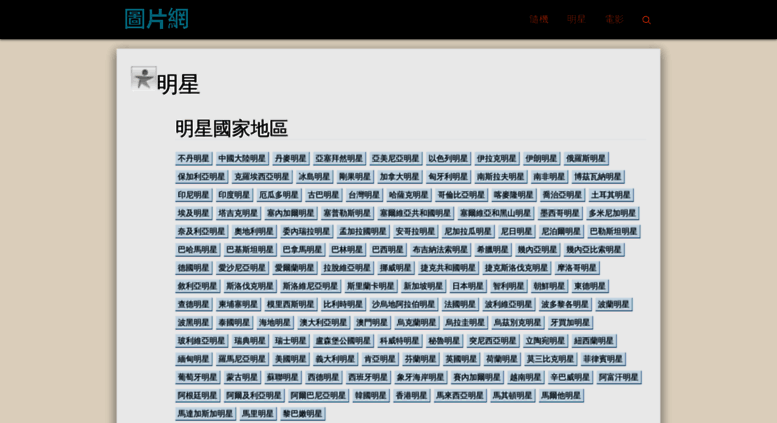The image size is (777, 423).
Task: Select the 哈薩克明星 tag
Action: click(x=409, y=195)
